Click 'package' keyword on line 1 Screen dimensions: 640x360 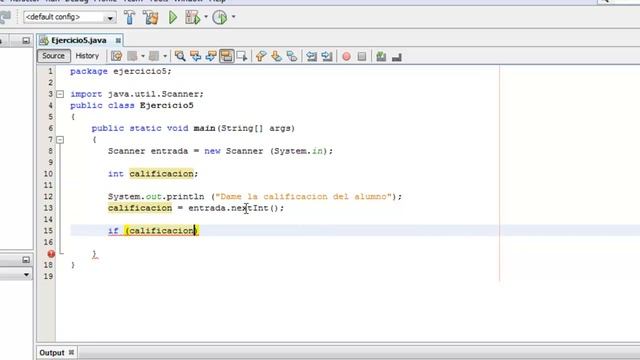pos(89,71)
